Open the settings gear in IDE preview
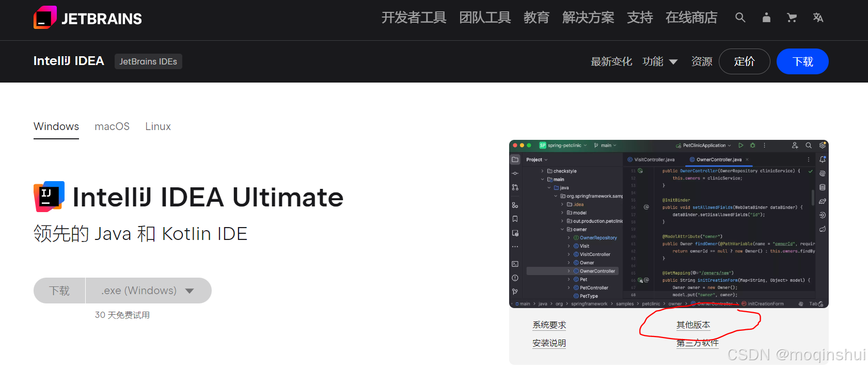868x370 pixels. tap(823, 146)
